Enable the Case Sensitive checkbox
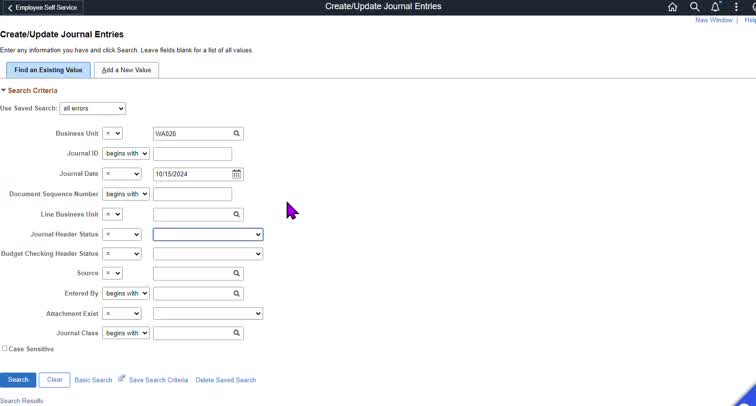The height and width of the screenshot is (406, 756). [4, 349]
